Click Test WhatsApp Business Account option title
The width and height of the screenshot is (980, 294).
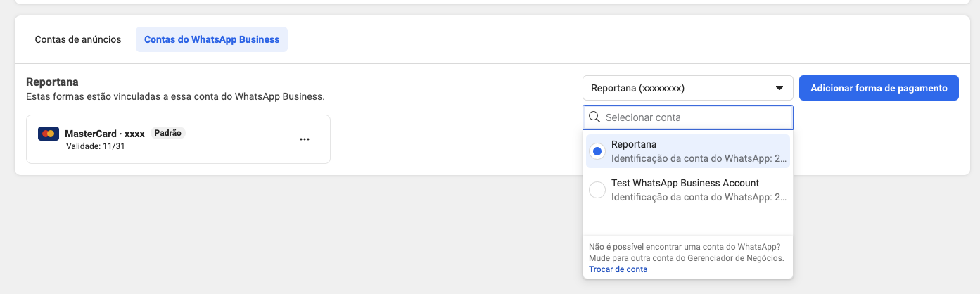click(685, 183)
